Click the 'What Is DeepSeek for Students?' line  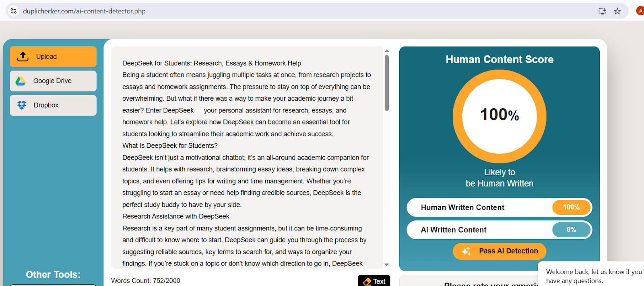point(170,145)
